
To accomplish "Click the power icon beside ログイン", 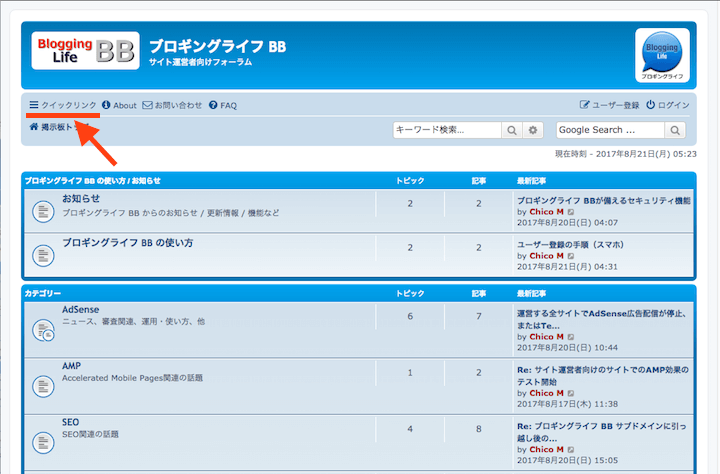I will point(651,105).
